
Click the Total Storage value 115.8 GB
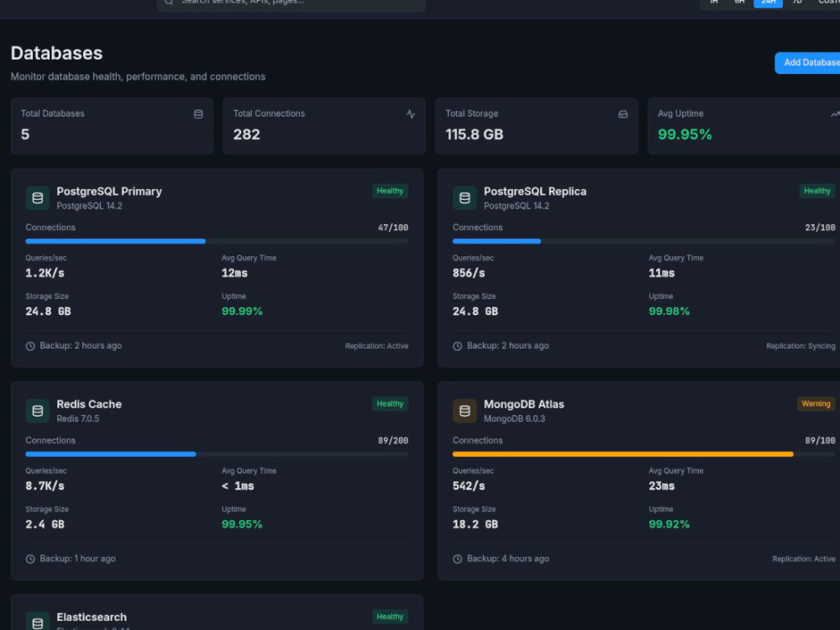[x=474, y=134]
